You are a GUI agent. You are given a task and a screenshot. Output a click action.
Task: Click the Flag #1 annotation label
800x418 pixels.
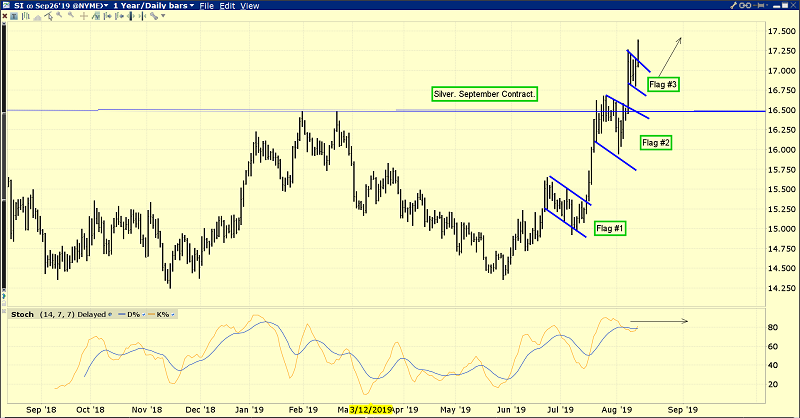610,229
